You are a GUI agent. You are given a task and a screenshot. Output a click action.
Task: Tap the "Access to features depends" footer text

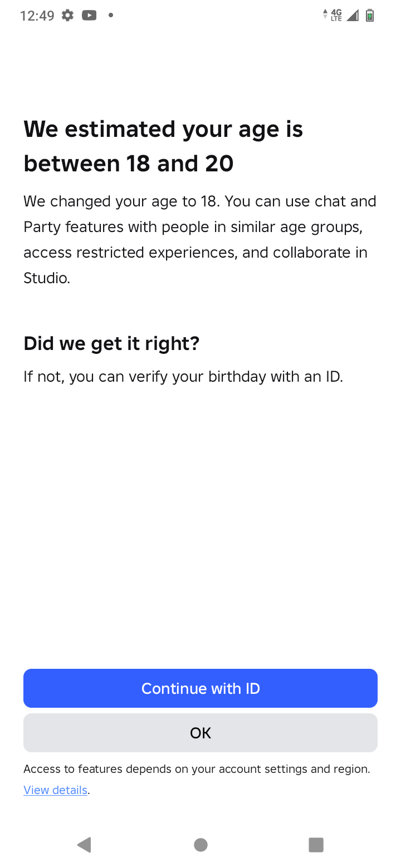(197, 769)
